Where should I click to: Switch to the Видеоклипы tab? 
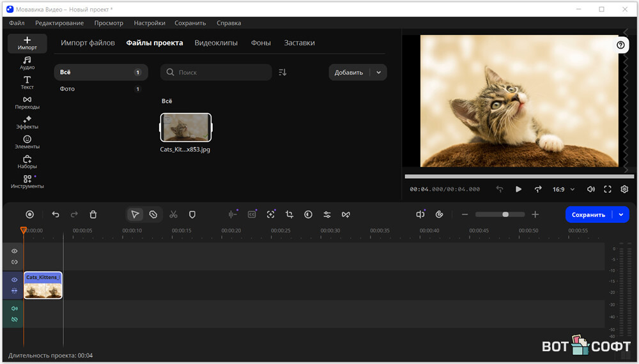click(x=216, y=43)
